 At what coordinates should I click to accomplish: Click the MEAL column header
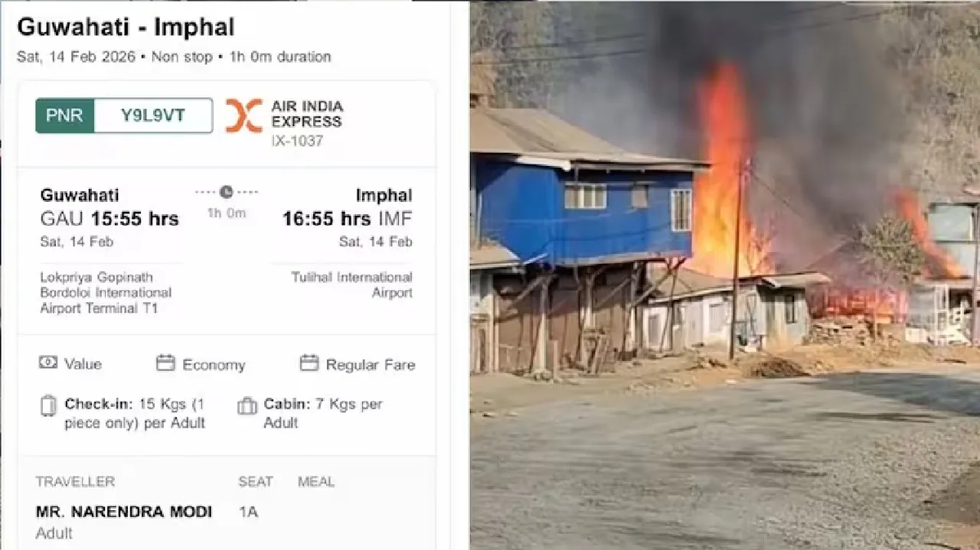pyautogui.click(x=316, y=482)
